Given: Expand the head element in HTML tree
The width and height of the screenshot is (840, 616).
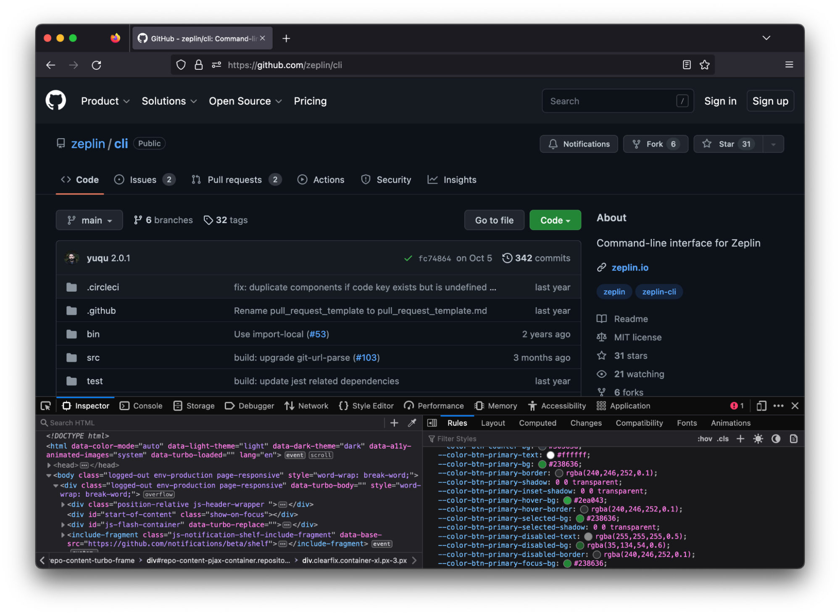Looking at the screenshot, I should click(49, 465).
